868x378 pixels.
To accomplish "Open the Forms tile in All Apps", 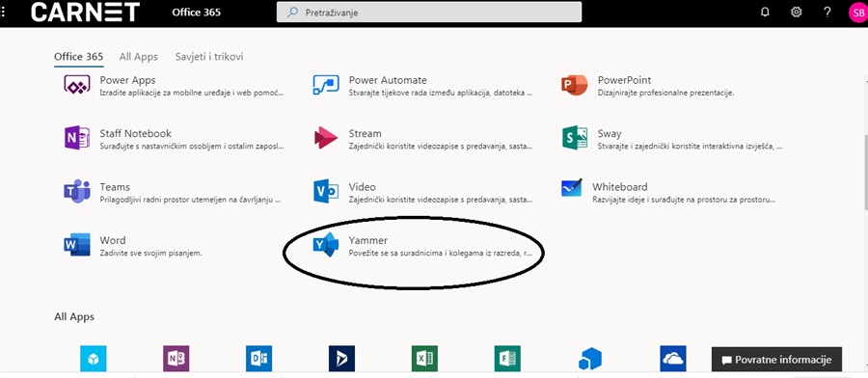I will (507, 359).
